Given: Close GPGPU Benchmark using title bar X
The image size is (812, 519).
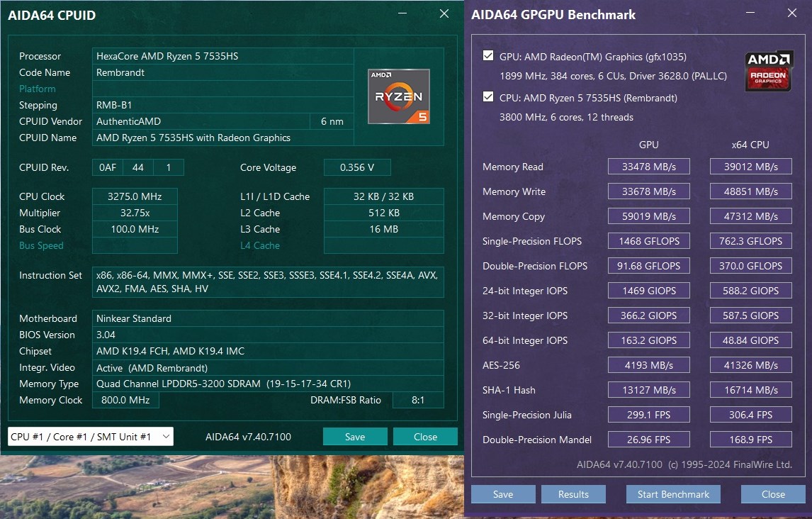Looking at the screenshot, I should 792,13.
